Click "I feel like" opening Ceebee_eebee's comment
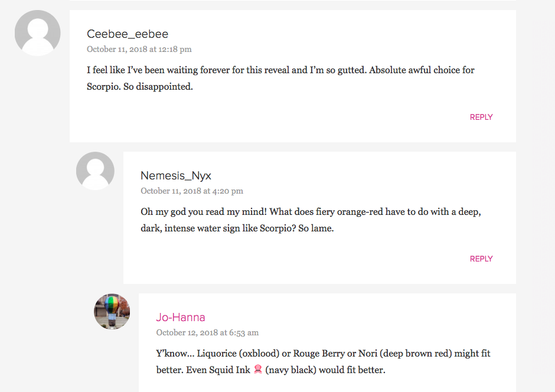Viewport: 555px width, 392px height. (x=107, y=70)
